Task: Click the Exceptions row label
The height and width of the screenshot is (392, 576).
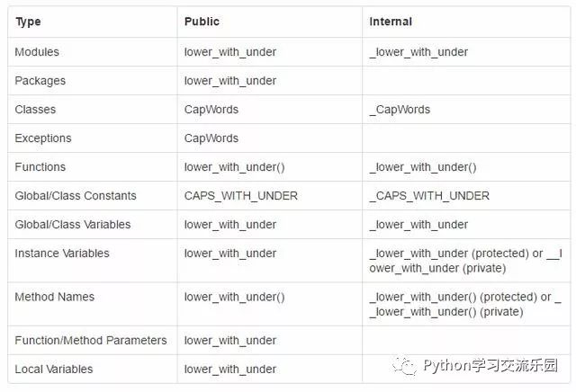Action: pos(43,138)
